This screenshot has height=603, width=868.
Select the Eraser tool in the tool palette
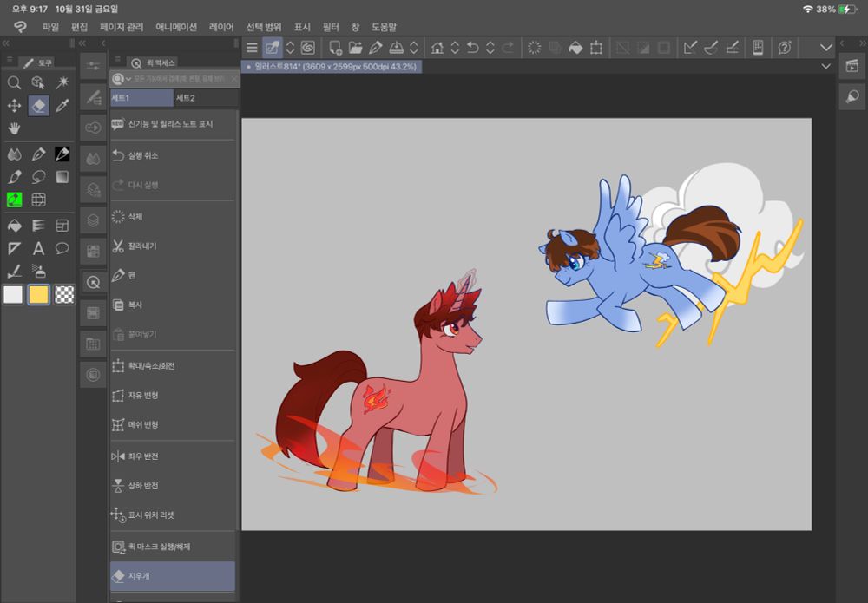[x=38, y=106]
